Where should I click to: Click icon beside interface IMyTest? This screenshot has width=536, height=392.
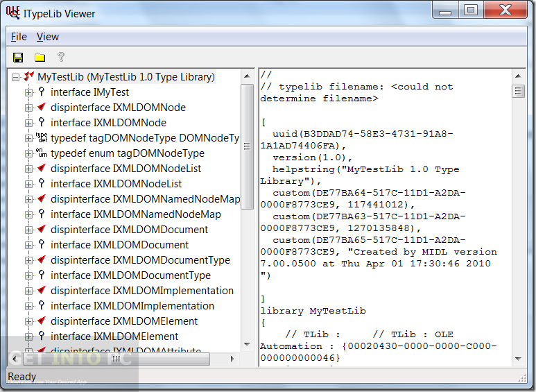pos(42,92)
